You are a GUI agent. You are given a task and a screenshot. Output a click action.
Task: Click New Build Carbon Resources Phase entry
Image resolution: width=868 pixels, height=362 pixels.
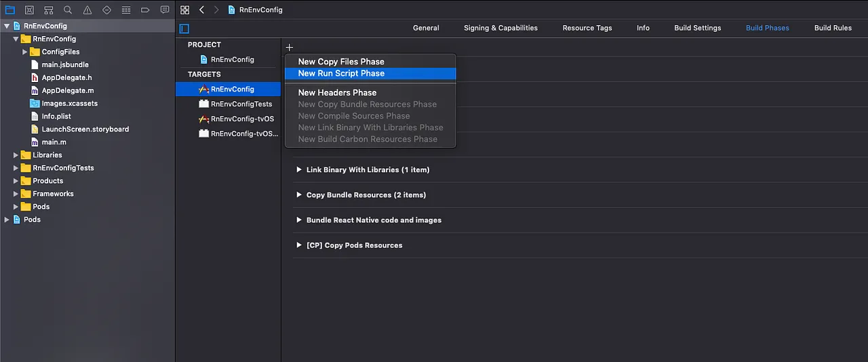(370, 139)
